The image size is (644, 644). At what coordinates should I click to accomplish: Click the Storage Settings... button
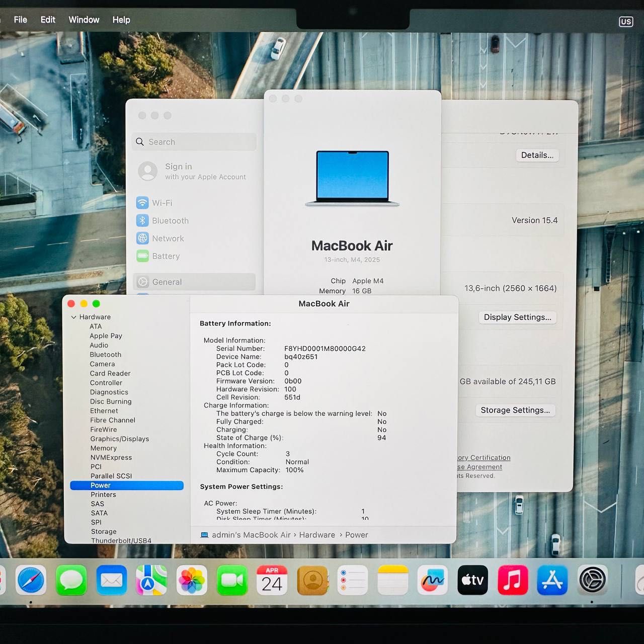(515, 411)
